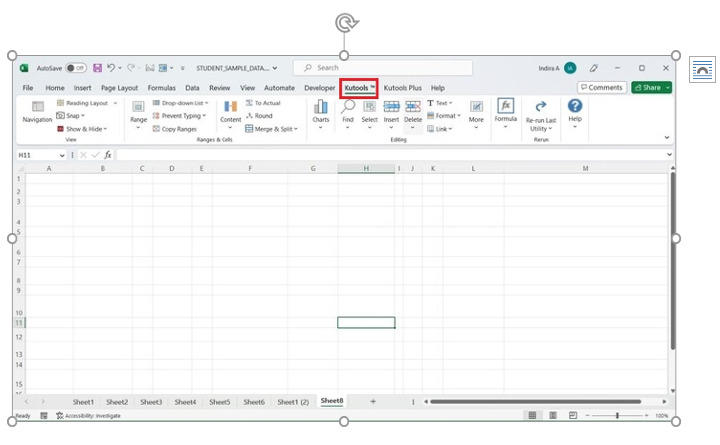
Task: Click the vertical scrollbar
Action: 673,260
